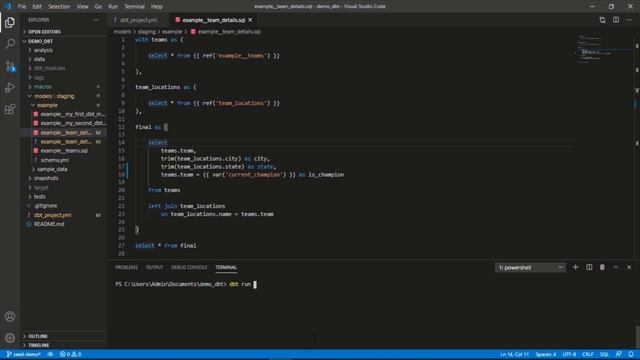This screenshot has width=640, height=360.
Task: Open README.md file in explorer
Action: (x=49, y=224)
